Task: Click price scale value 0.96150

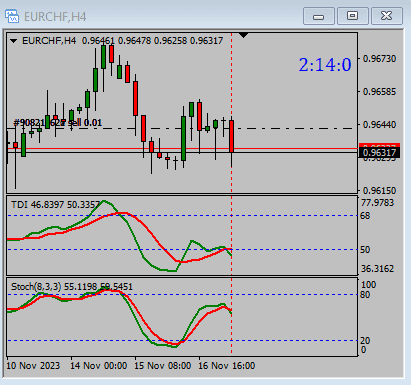Action: 379,191
